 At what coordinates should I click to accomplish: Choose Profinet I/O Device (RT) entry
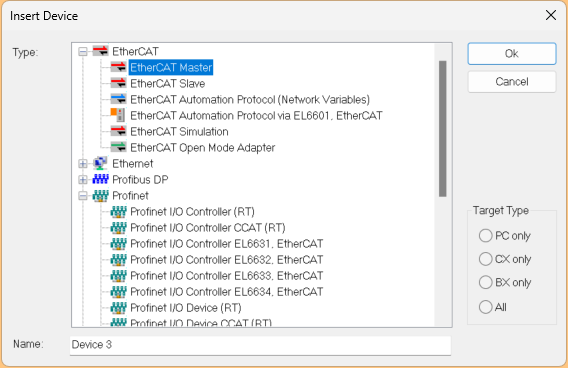click(x=186, y=308)
